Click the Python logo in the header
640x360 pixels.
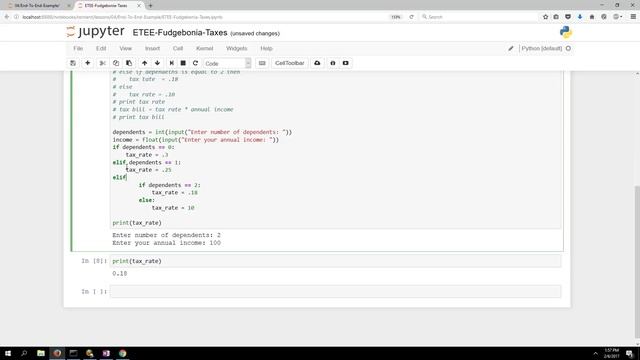coord(566,32)
